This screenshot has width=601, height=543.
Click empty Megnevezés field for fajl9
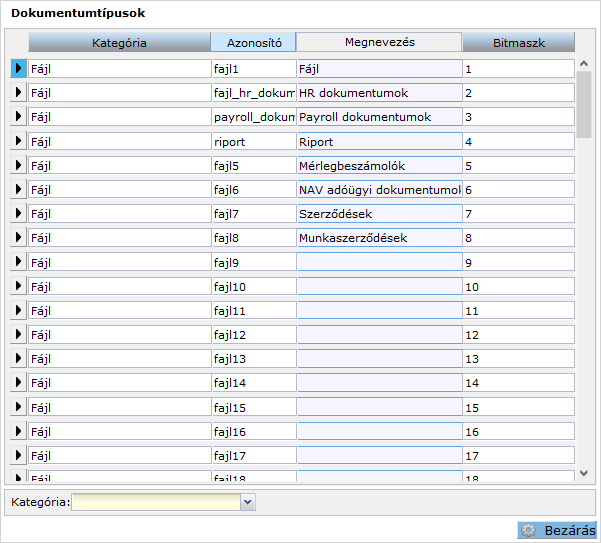tap(379, 262)
